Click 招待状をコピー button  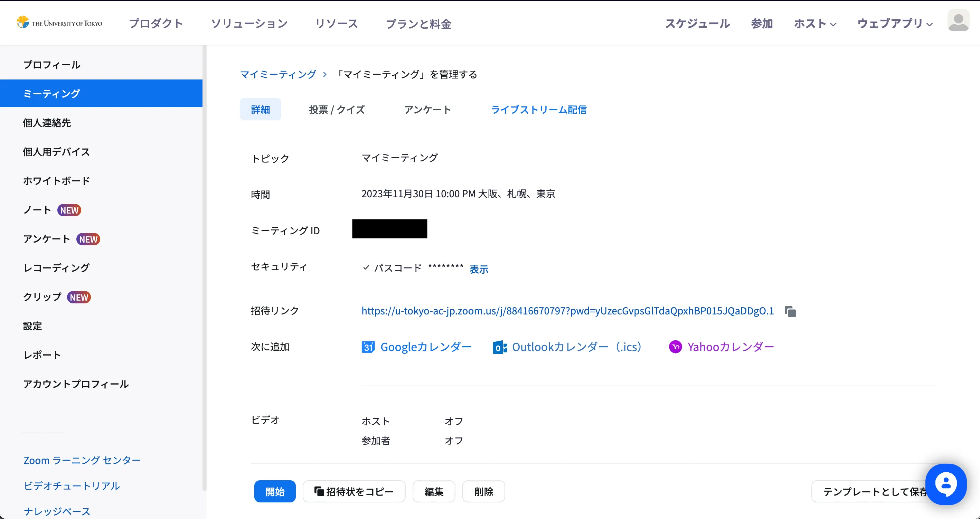click(x=354, y=492)
